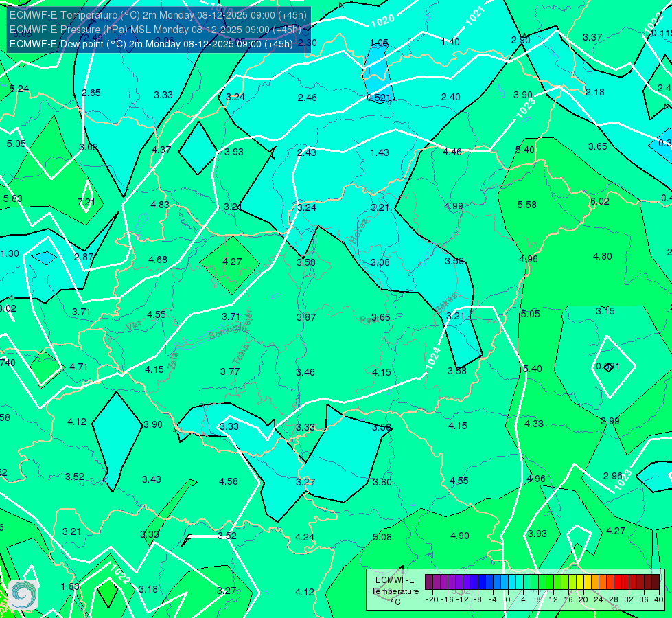Screen dimensions: 672x618
Task: Click the 3.15 temperature value
Action: coord(605,311)
